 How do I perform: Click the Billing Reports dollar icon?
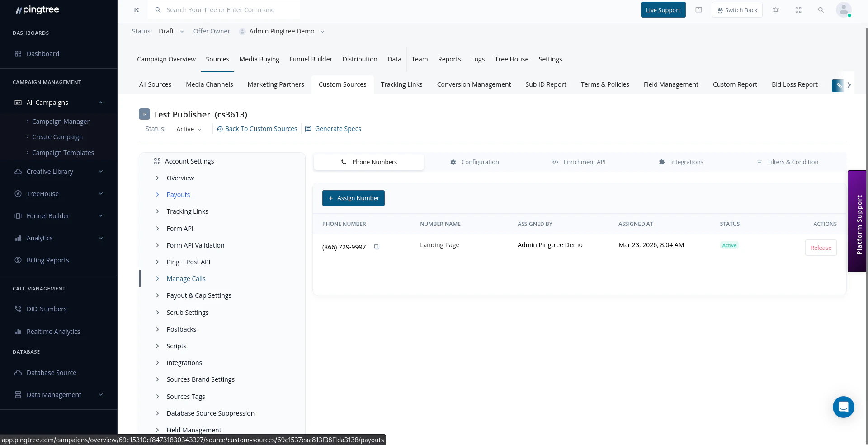[x=18, y=260]
